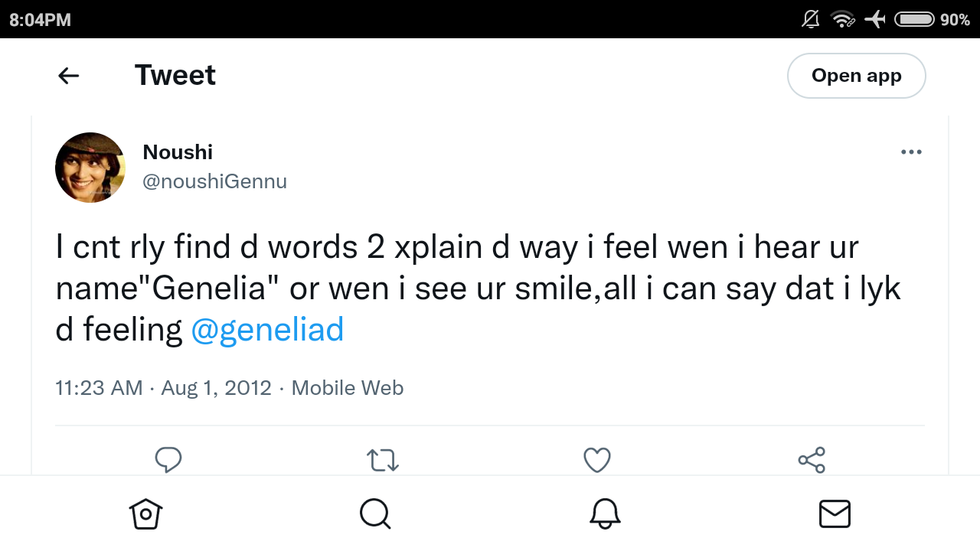Like the tweet with the heart icon
Viewport: 980px width, 551px height.
(x=597, y=460)
